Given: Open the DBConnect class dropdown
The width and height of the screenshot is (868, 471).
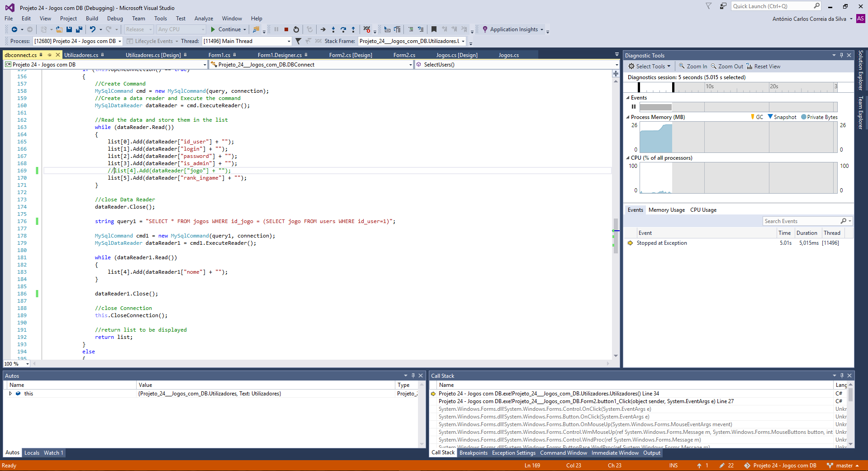Looking at the screenshot, I should [411, 65].
